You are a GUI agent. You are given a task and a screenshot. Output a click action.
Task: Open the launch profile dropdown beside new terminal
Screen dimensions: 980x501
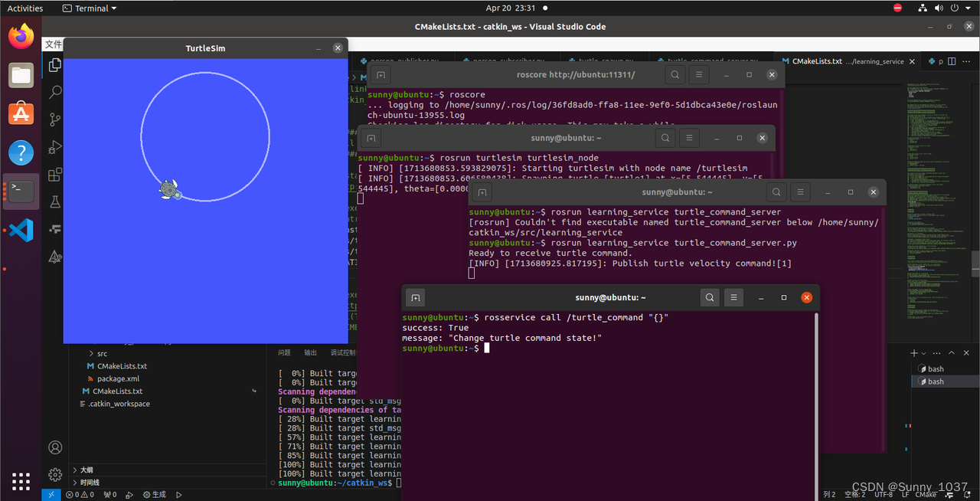(x=923, y=353)
